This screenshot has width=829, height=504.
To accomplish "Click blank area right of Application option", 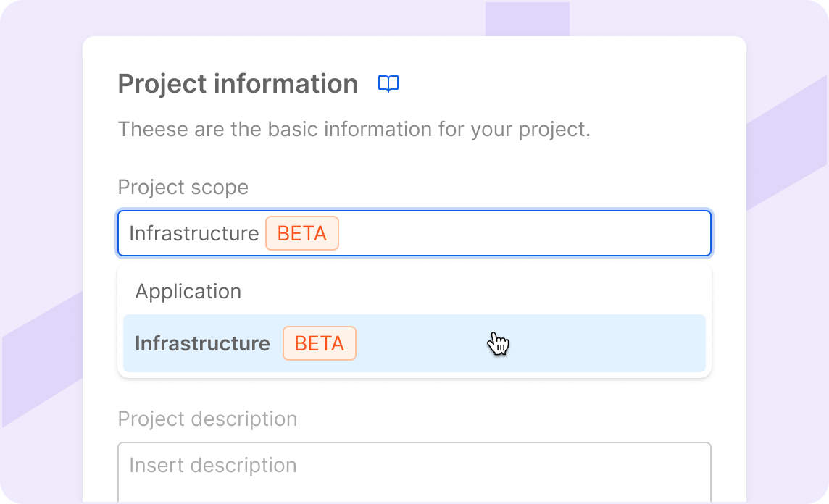I will pyautogui.click(x=507, y=292).
